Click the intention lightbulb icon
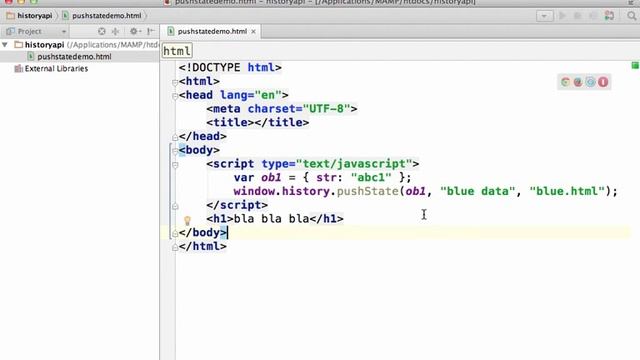Image resolution: width=640 pixels, height=360 pixels. tap(187, 220)
